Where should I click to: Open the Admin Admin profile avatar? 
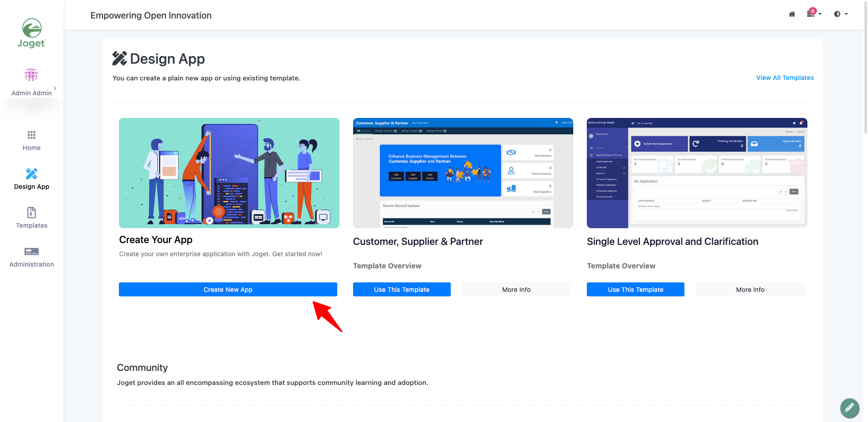tap(31, 75)
